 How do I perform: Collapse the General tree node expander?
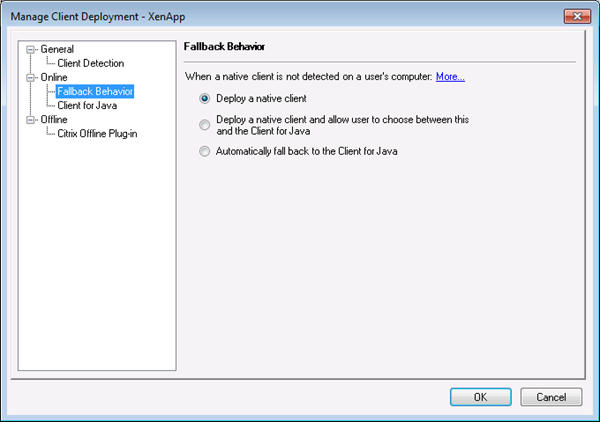tap(33, 49)
